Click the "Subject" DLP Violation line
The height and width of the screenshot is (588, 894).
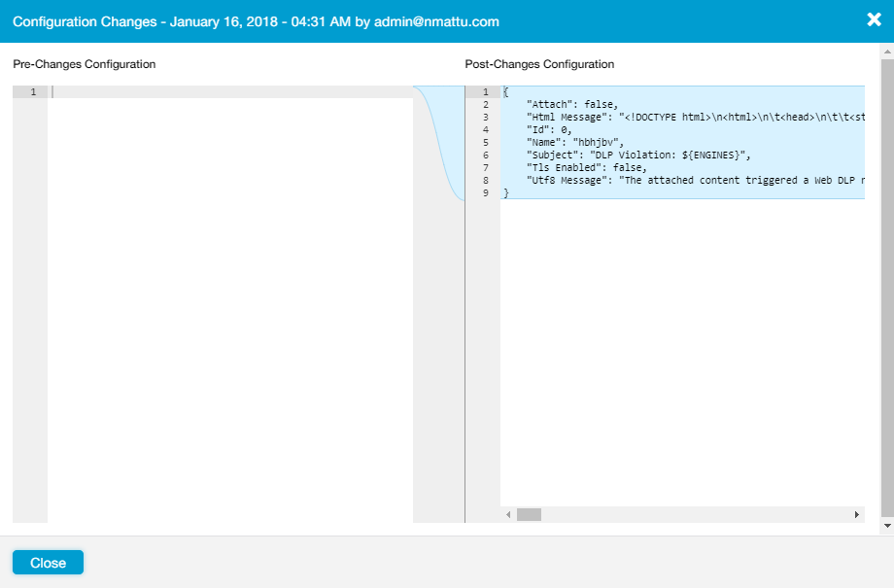pos(638,156)
